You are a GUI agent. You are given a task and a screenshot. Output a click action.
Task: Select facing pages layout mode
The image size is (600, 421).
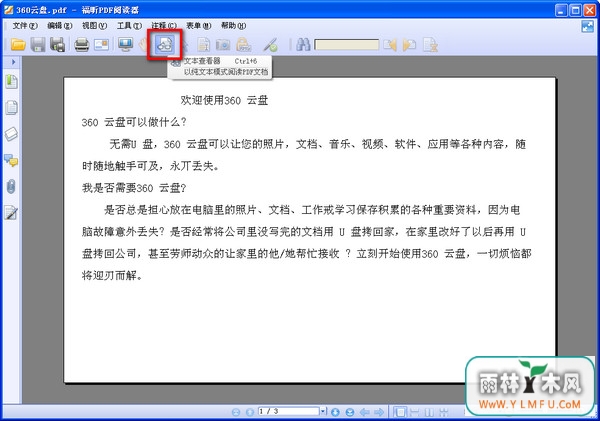tap(429, 412)
